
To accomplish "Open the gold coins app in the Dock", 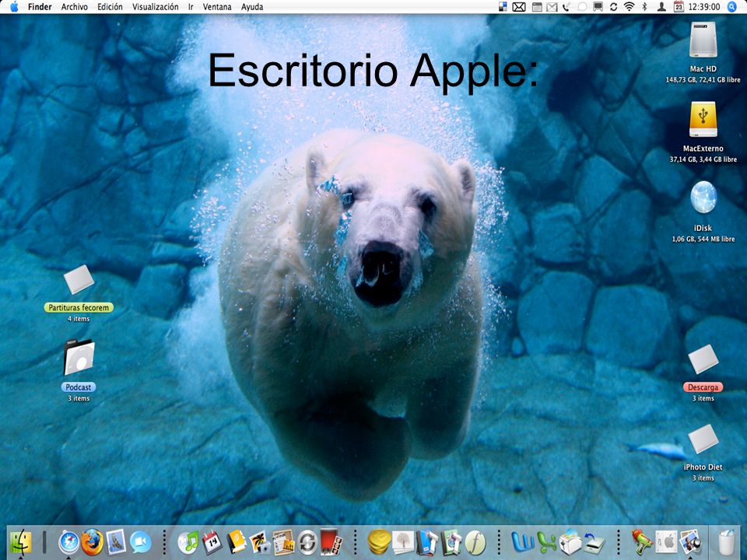I will tap(379, 542).
